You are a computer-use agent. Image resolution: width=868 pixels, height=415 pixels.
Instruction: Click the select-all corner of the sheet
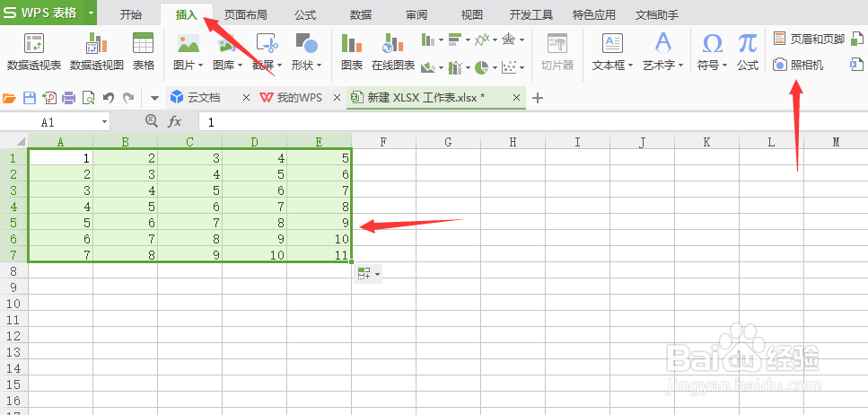(13, 141)
